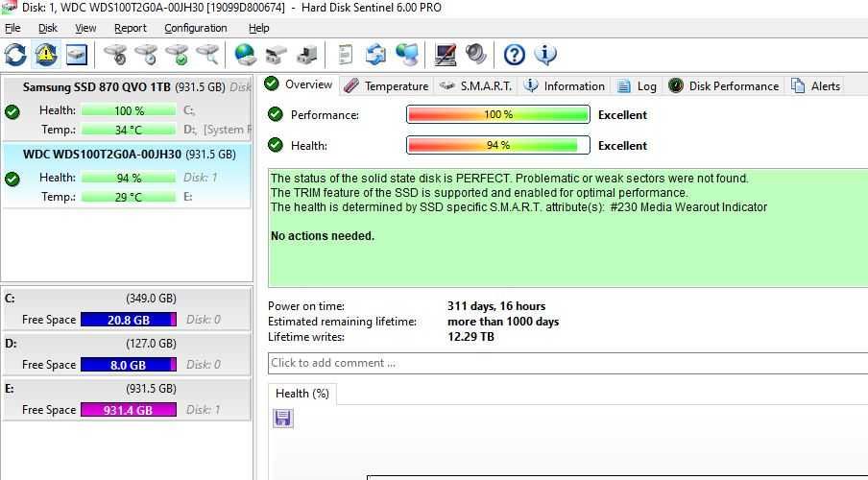Click the globe and monitor toolbar icon

407,55
